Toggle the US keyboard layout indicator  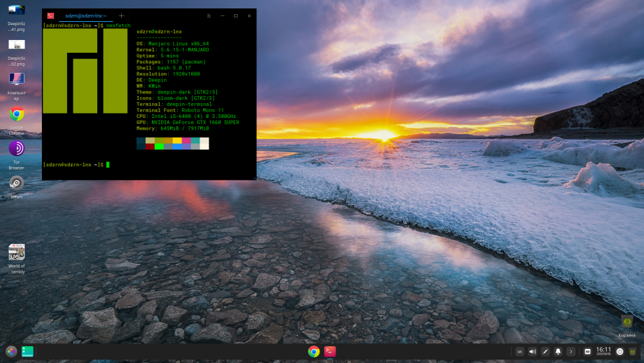(520, 351)
